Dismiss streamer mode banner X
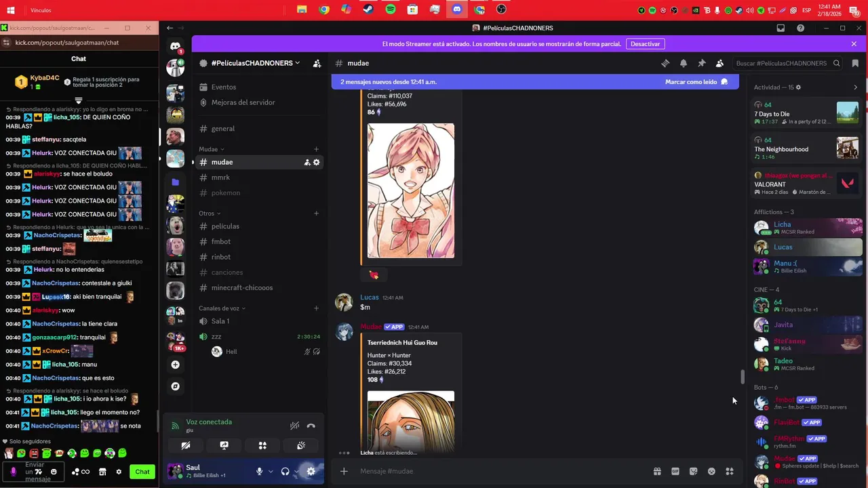The height and width of the screenshot is (488, 868). (x=854, y=44)
